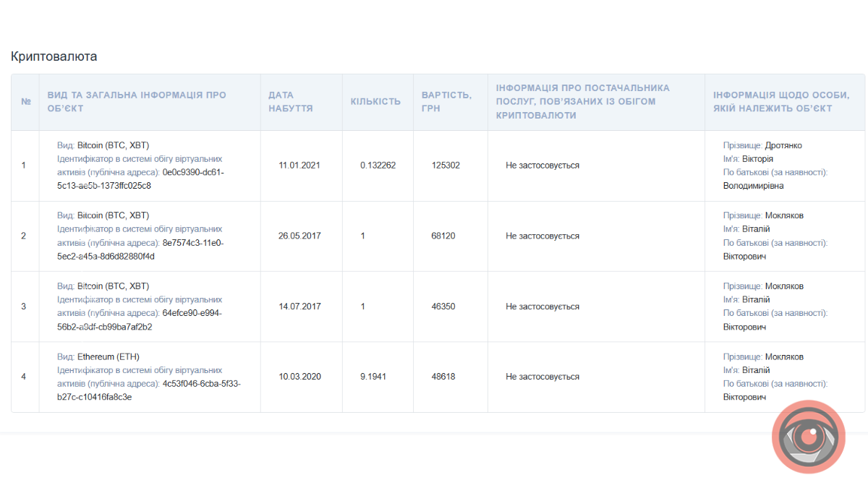Click the "Вартість, грн" column header
The height and width of the screenshot is (488, 868).
click(447, 102)
